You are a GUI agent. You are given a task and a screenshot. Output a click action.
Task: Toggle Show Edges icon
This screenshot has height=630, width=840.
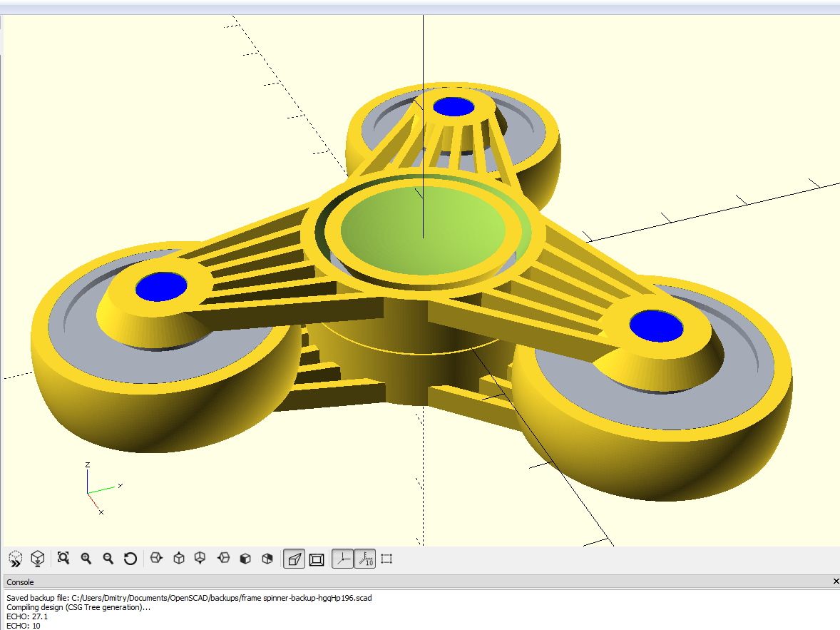pyautogui.click(x=386, y=559)
